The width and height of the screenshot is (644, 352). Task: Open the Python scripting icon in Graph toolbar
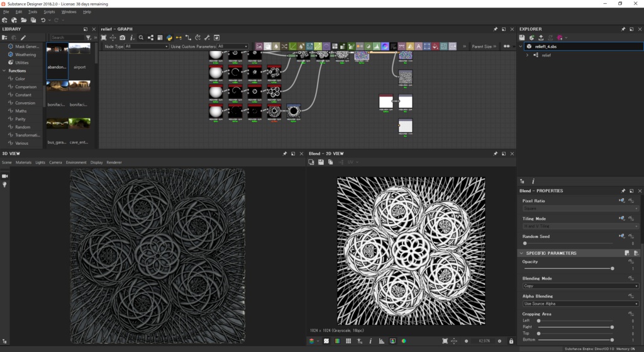click(169, 37)
